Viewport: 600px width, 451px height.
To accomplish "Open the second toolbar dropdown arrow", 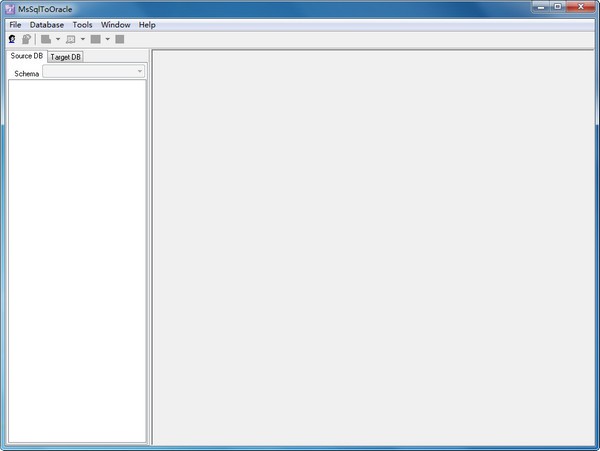I will tap(83, 39).
